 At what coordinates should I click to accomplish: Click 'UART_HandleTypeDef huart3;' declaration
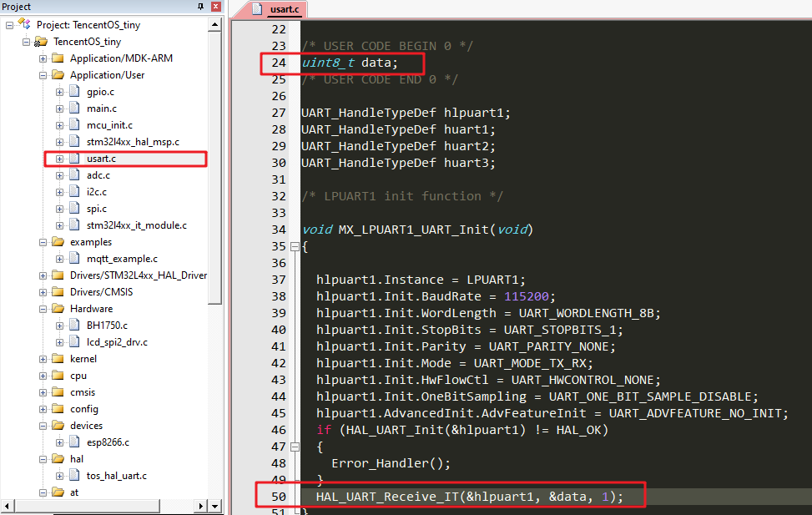click(398, 163)
